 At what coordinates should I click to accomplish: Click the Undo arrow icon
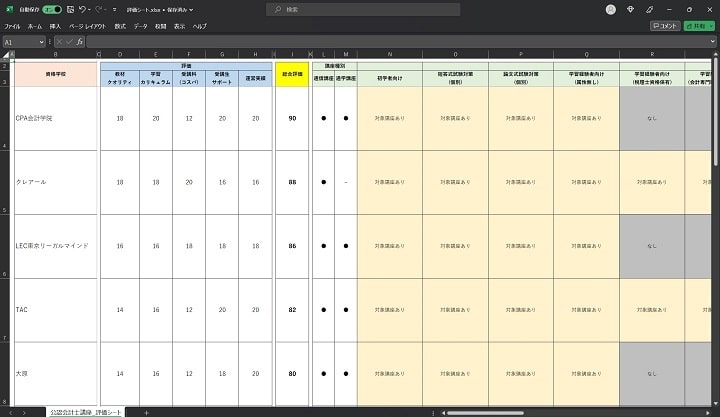click(84, 9)
